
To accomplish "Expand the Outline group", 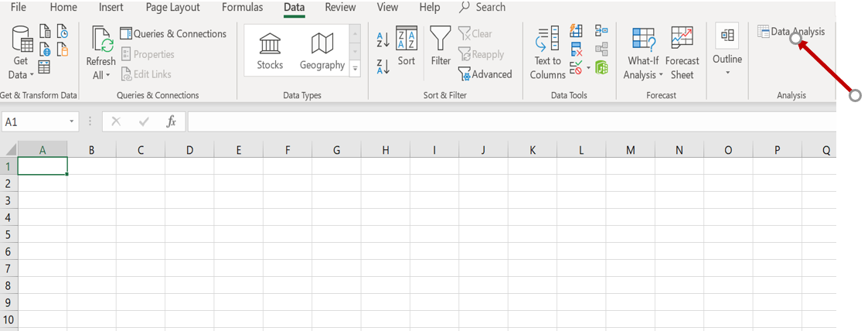I will pos(727,50).
